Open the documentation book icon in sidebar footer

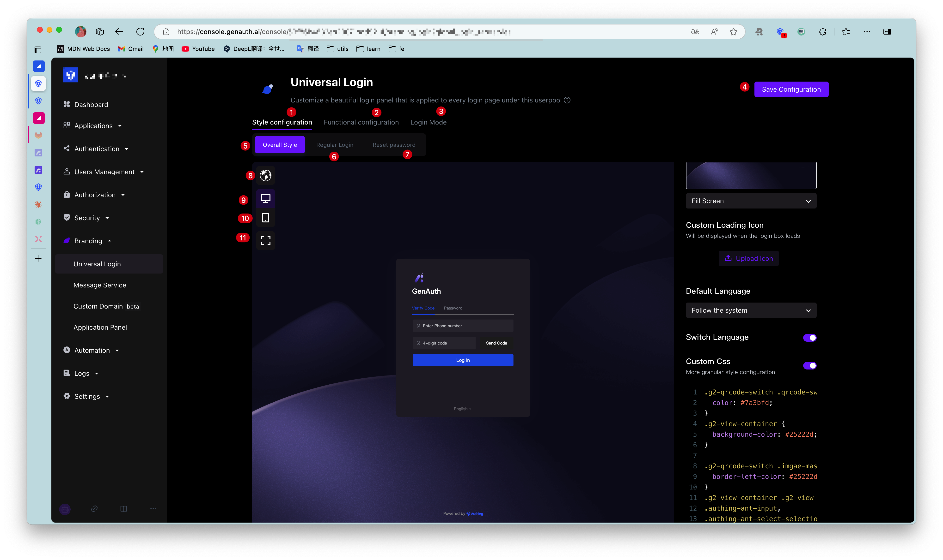(x=123, y=509)
